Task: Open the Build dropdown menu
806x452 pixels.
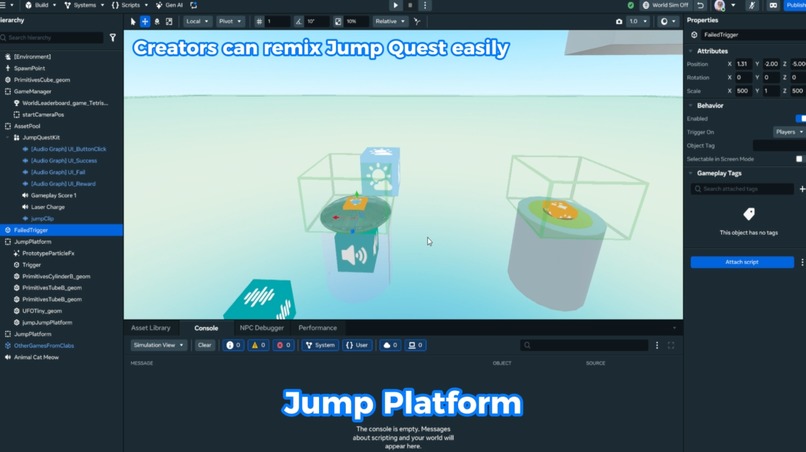Action: (41, 5)
